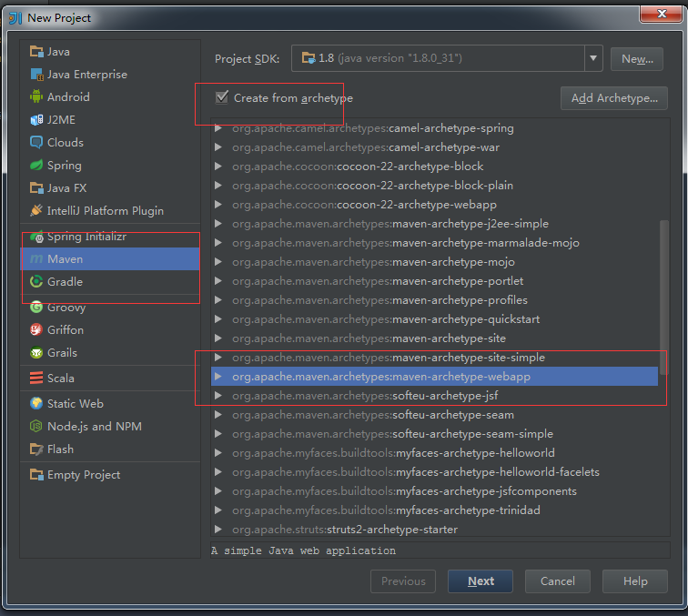Select maven-archetype-site row
Screen dimensions: 688x616
click(x=434, y=338)
